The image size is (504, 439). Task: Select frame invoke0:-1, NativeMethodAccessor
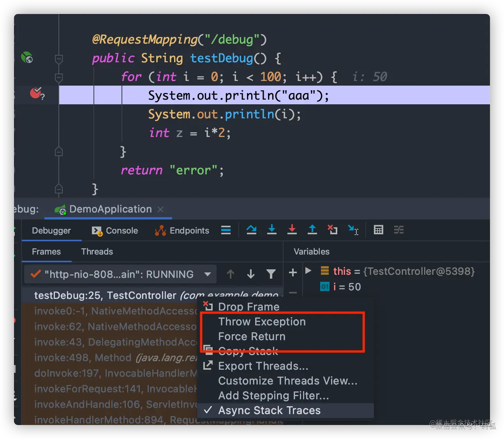[x=110, y=311]
